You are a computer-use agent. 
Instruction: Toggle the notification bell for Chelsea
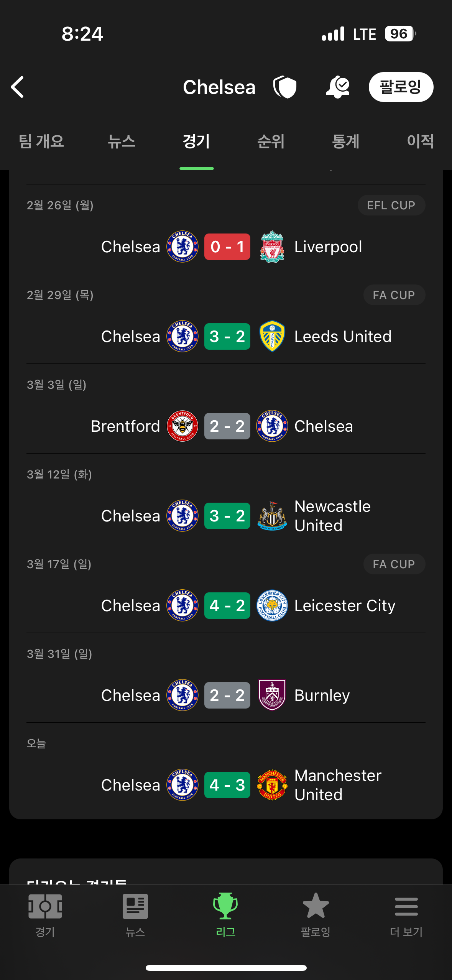coord(337,87)
